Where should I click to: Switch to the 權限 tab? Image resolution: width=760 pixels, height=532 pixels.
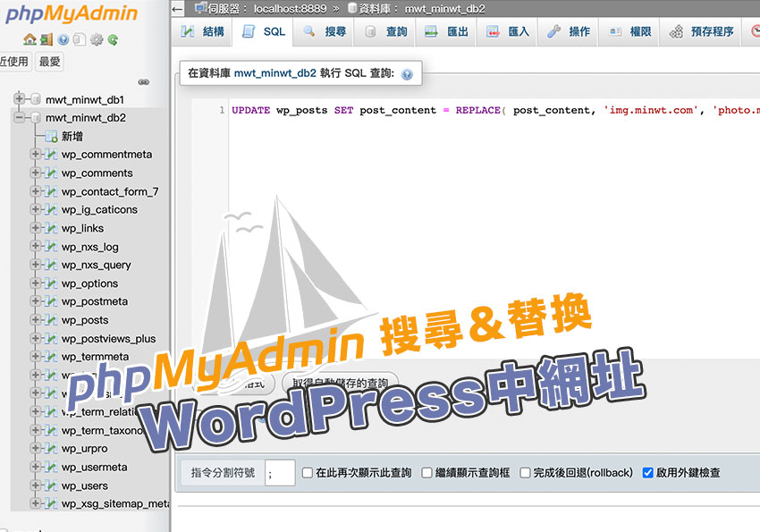point(629,32)
